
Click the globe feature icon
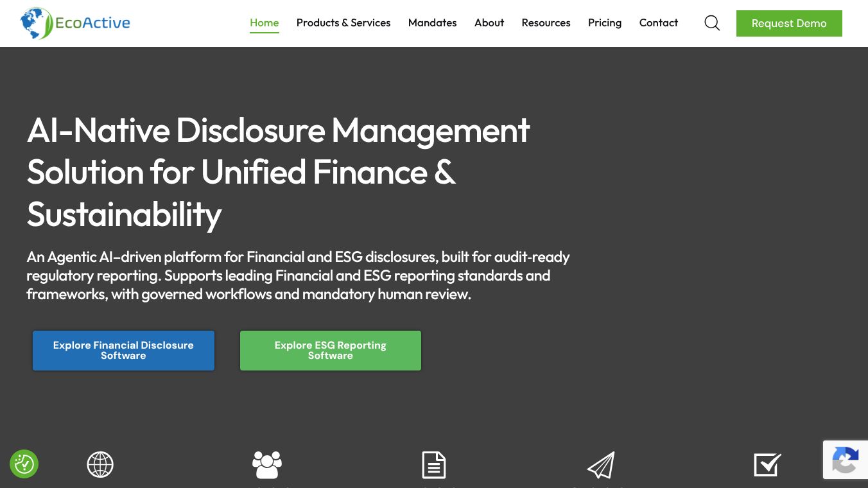tap(100, 465)
